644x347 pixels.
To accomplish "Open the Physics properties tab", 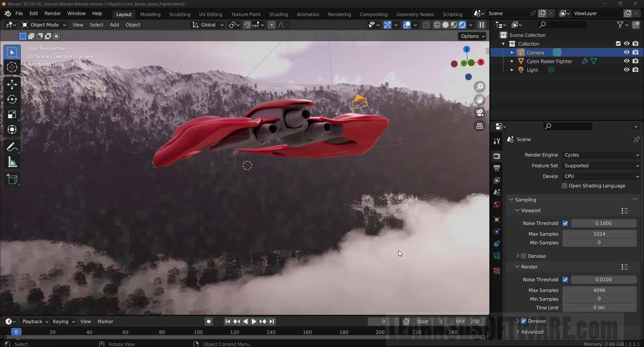I will tap(497, 232).
